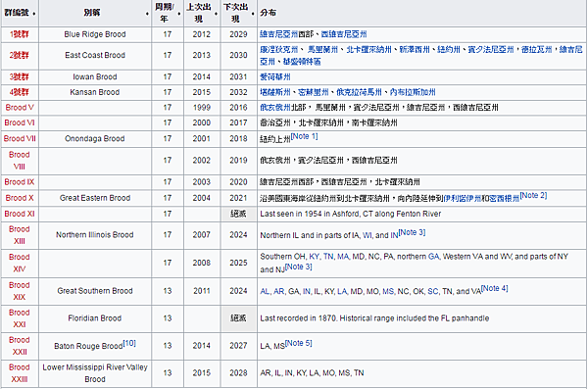Follow 維吉尼亞州 link in 1號群 row
The image size is (588, 389).
tap(279, 34)
